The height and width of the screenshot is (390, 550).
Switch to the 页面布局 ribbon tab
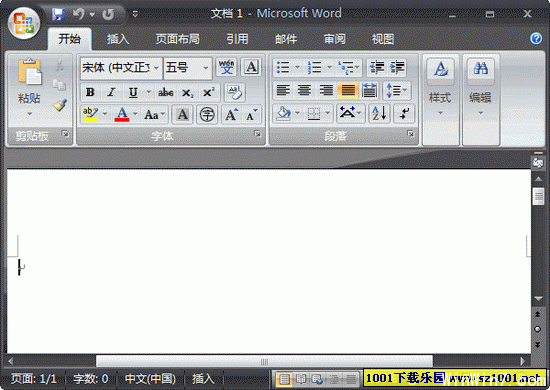click(177, 39)
